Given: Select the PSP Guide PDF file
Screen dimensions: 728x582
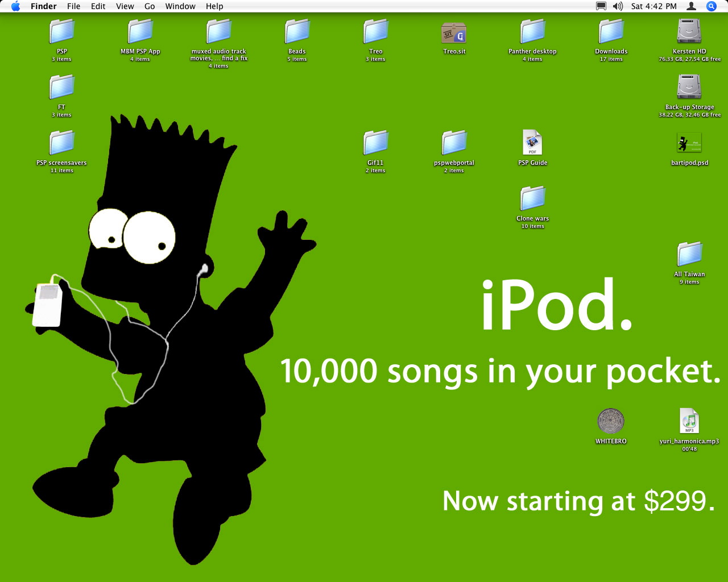Looking at the screenshot, I should tap(532, 143).
